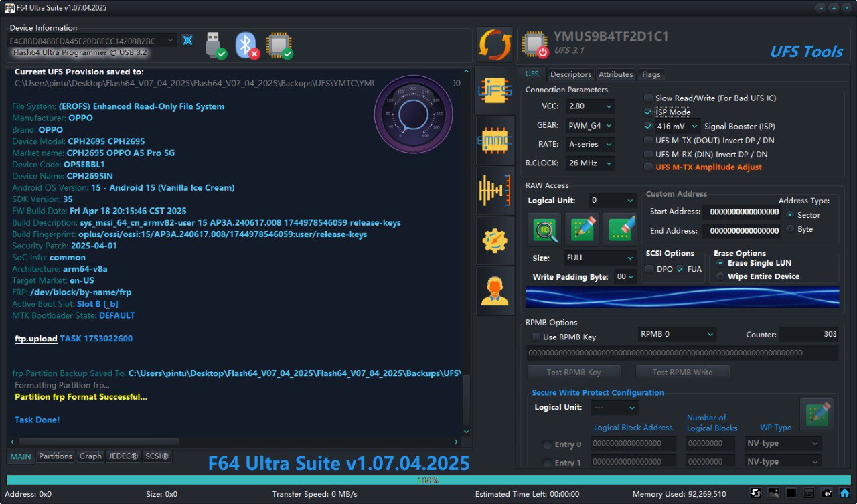
Task: Enable UFS M-TX Amplitude Adjust checkbox
Action: point(648,167)
